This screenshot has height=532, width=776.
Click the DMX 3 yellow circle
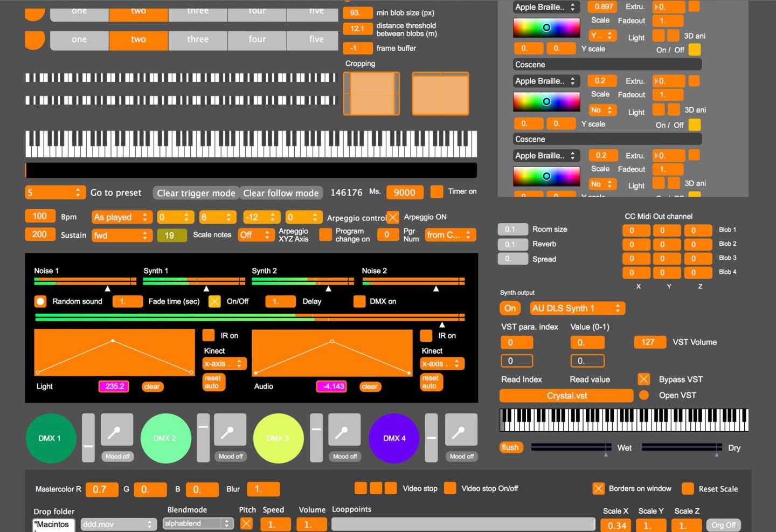point(278,438)
